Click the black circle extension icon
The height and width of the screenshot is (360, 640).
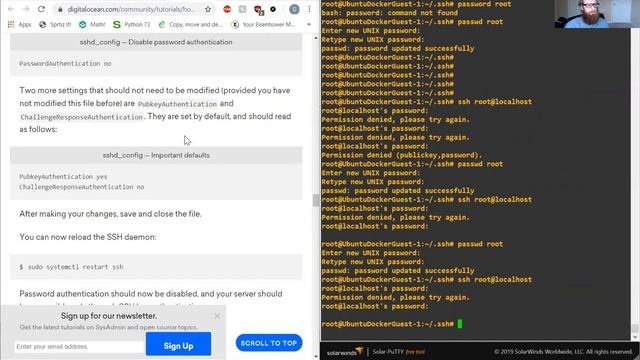[x=273, y=9]
